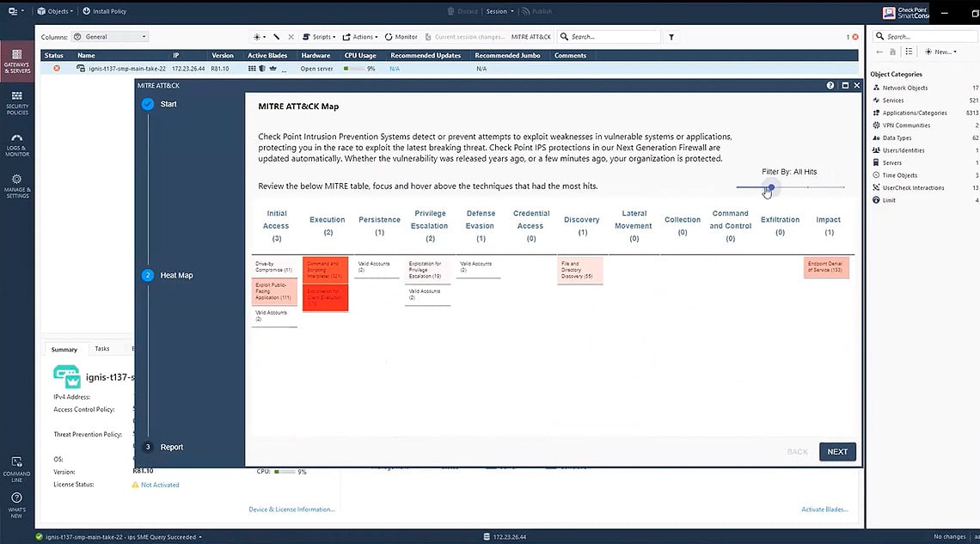
Task: Go to the Start wizard step
Action: pos(159,104)
